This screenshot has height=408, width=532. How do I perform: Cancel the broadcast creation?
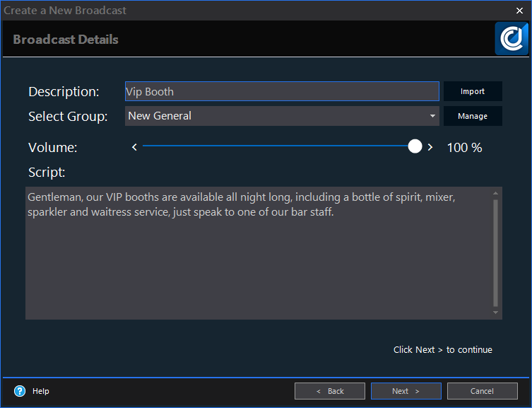[482, 391]
